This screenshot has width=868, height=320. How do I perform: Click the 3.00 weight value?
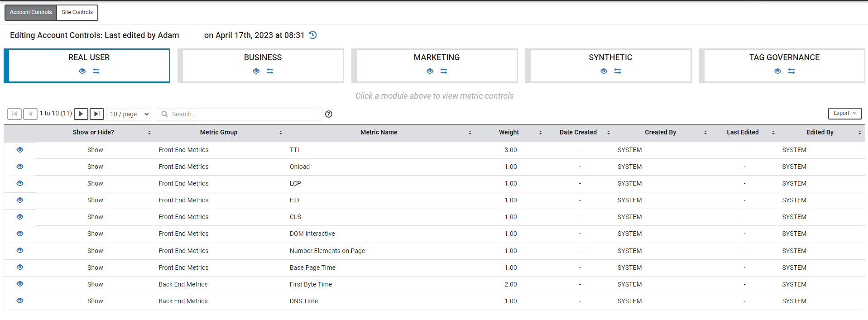tap(511, 150)
